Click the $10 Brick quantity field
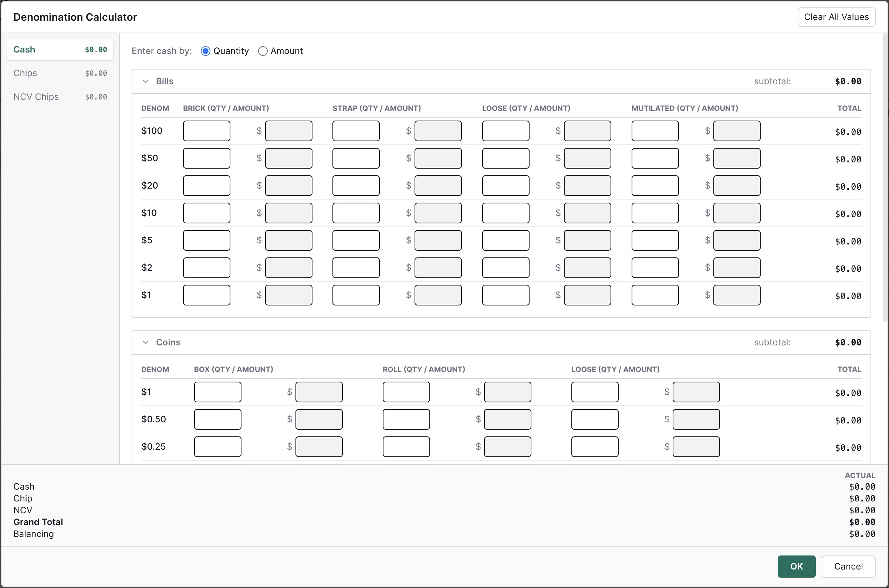This screenshot has width=889, height=588. coord(207,213)
